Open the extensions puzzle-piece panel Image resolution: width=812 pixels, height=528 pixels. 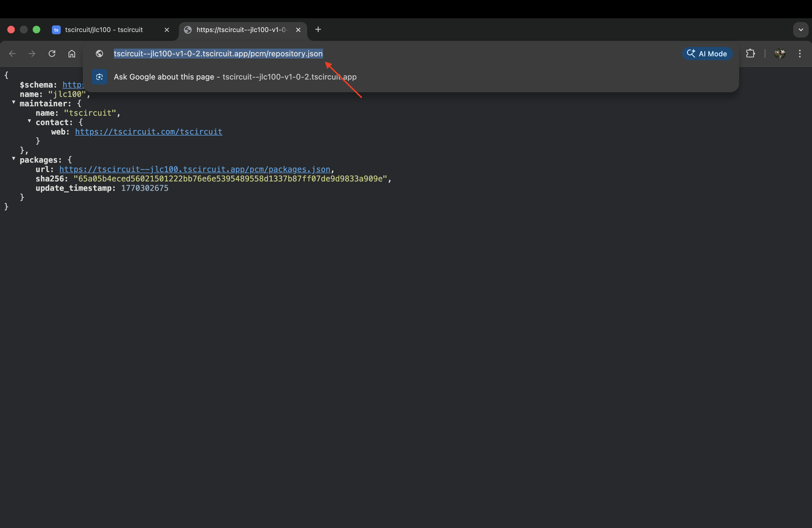pos(751,54)
